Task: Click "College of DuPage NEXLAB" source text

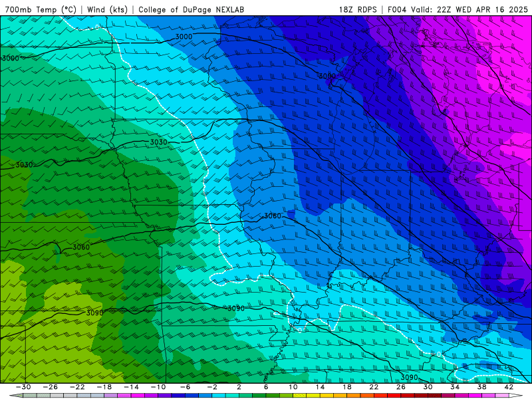Action: [191, 9]
